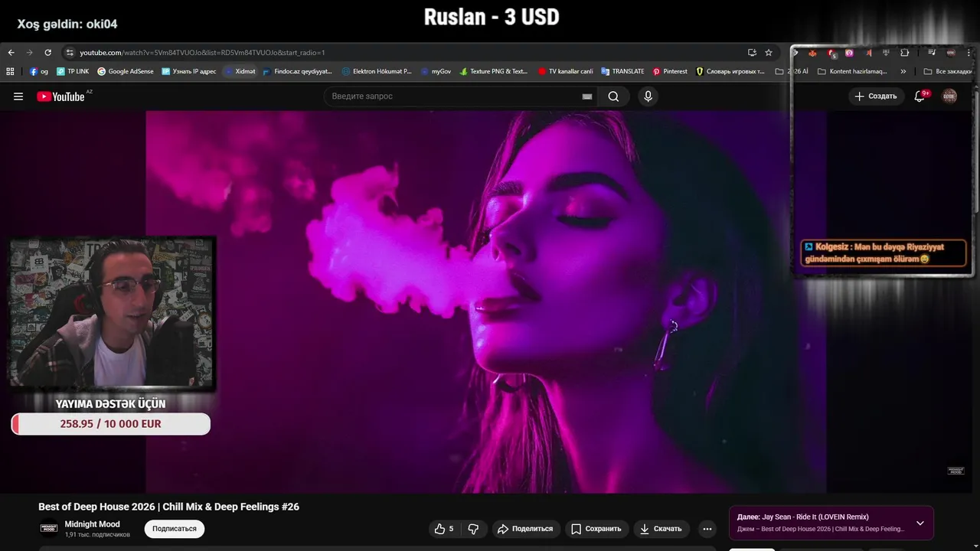Open the YouTube guide hamburger menu
The width and height of the screenshot is (980, 551).
18,96
